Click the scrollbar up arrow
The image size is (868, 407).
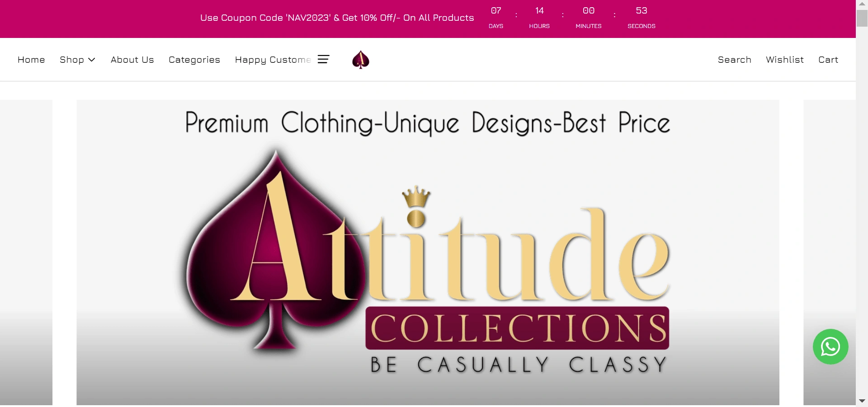tap(862, 4)
